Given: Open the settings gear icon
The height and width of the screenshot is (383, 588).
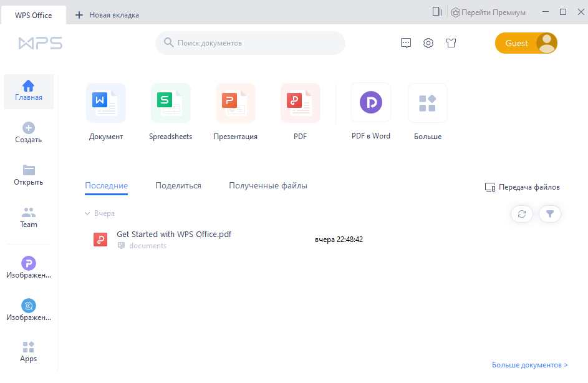Looking at the screenshot, I should (428, 43).
